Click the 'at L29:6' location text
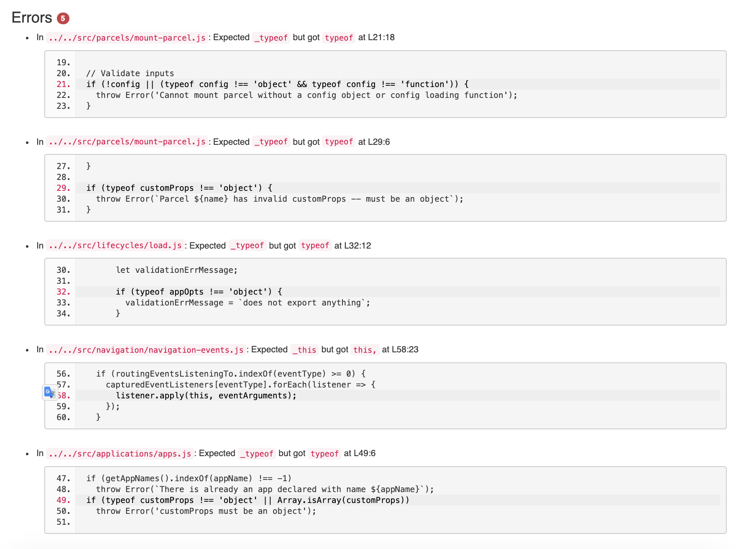The width and height of the screenshot is (756, 549). [374, 142]
